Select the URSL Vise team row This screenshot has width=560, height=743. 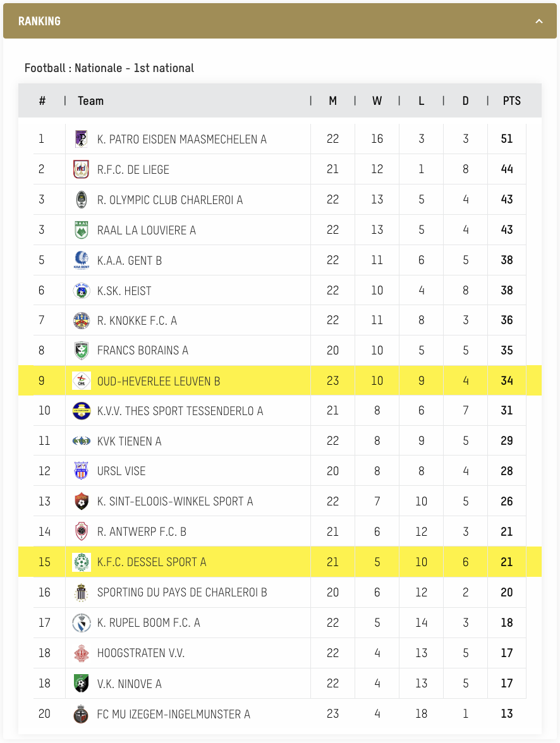pos(280,471)
